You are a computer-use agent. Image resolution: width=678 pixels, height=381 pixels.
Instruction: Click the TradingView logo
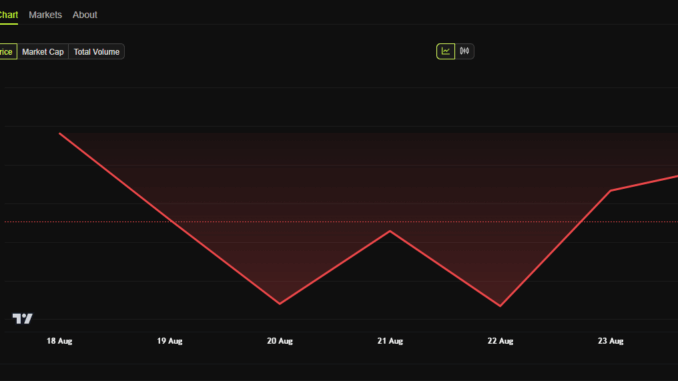[22, 319]
